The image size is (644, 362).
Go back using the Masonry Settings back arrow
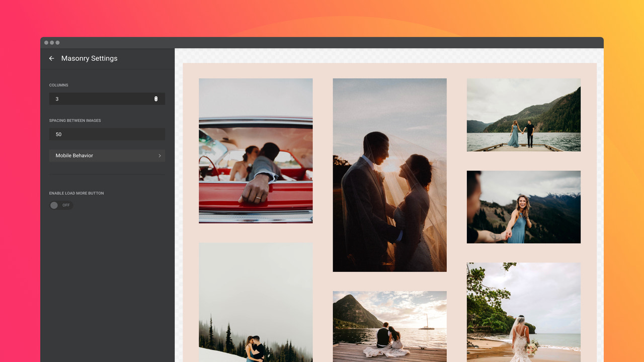coord(51,58)
